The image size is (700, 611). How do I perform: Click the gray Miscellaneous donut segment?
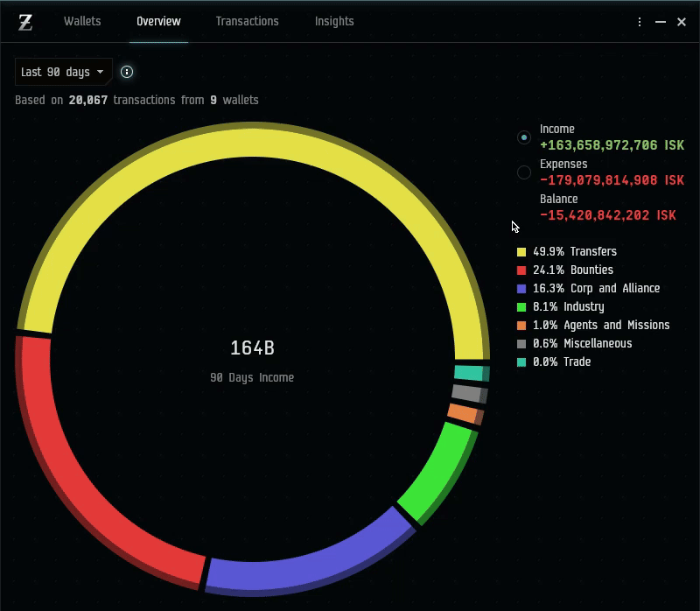[x=469, y=394]
